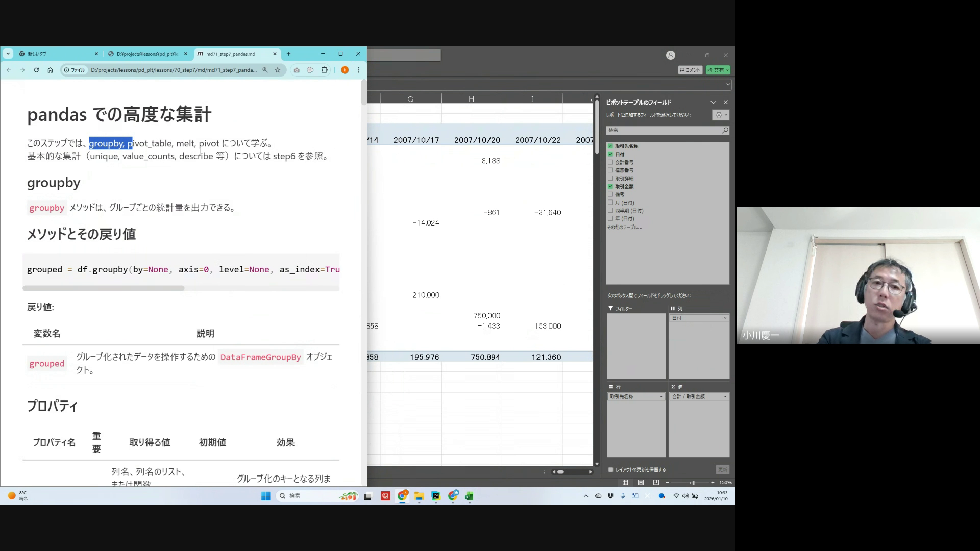This screenshot has width=980, height=551.
Task: Click the Excel zoom slider handle
Action: click(x=693, y=483)
